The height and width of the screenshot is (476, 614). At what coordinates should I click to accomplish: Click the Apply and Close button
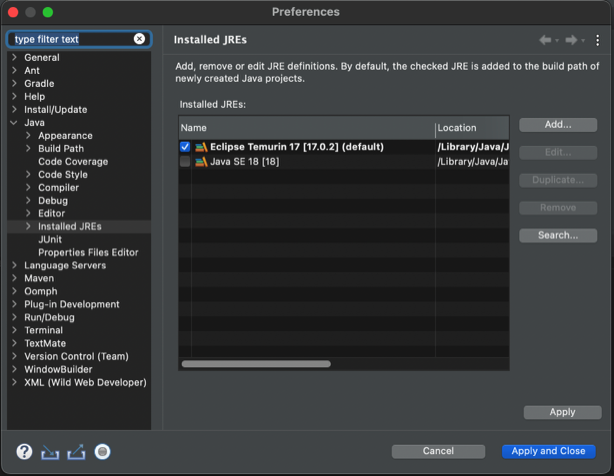click(x=548, y=451)
